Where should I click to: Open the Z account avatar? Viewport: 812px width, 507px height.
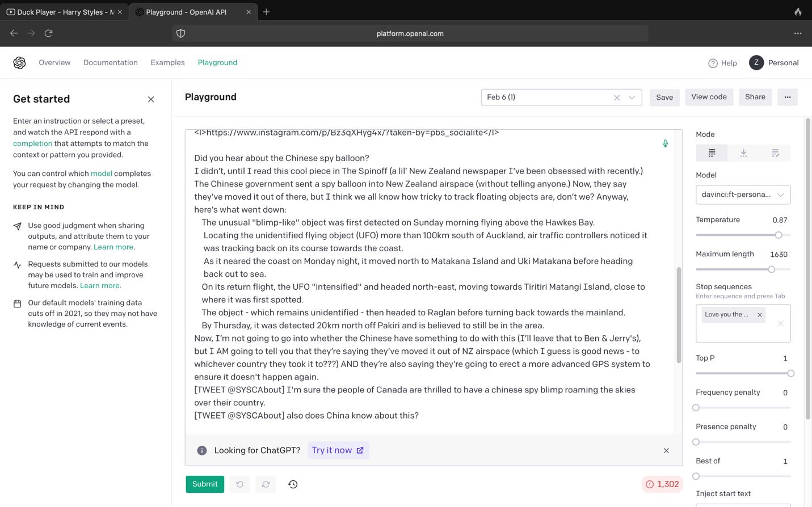point(756,63)
